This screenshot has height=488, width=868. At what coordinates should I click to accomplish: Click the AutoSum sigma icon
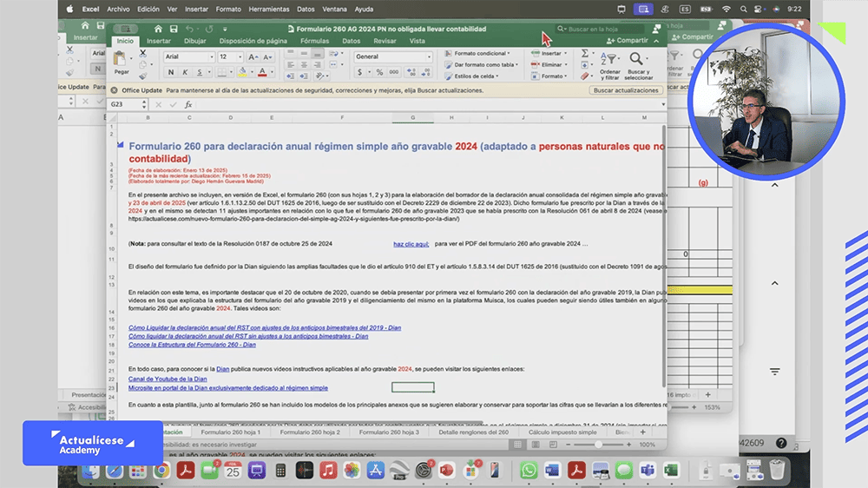coord(584,53)
